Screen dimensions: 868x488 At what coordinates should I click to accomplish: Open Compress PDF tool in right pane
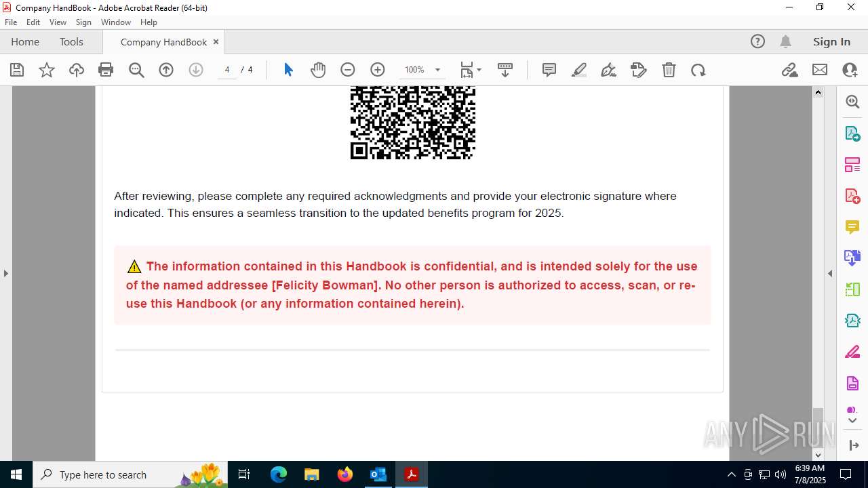click(852, 321)
